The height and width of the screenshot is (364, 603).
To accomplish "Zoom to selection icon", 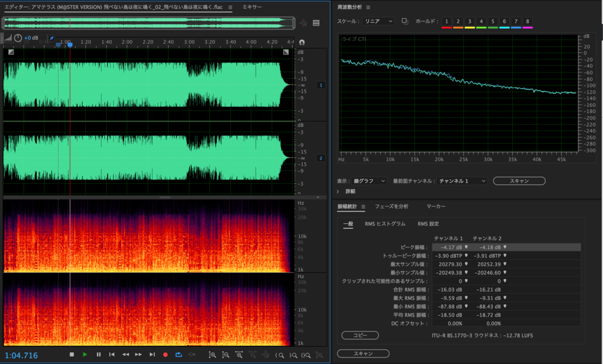I will pos(306,355).
